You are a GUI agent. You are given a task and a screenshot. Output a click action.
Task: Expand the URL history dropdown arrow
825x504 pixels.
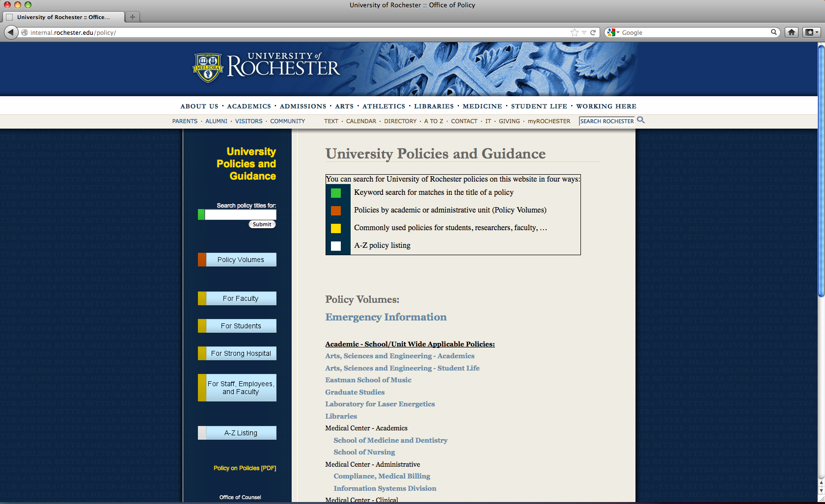[584, 32]
